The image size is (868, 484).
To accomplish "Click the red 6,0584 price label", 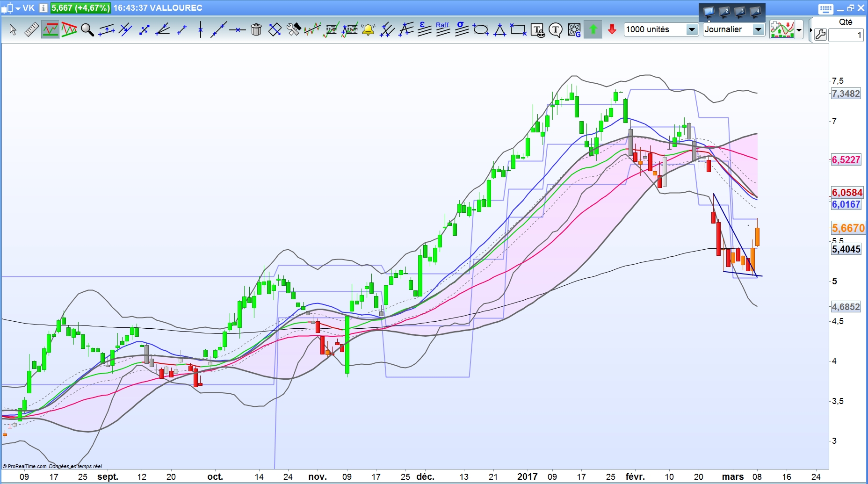I will pyautogui.click(x=847, y=193).
